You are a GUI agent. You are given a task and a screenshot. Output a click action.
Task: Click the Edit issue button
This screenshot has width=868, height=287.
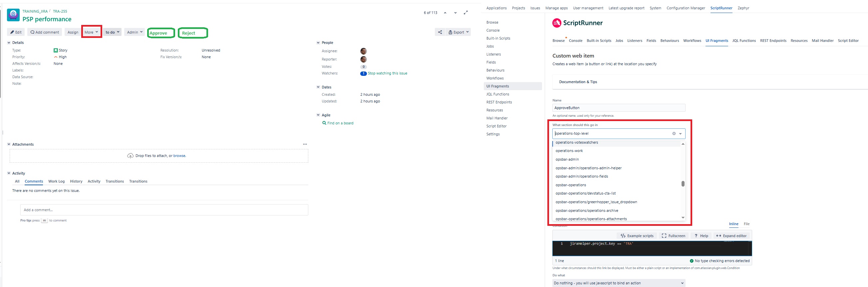pyautogui.click(x=16, y=32)
